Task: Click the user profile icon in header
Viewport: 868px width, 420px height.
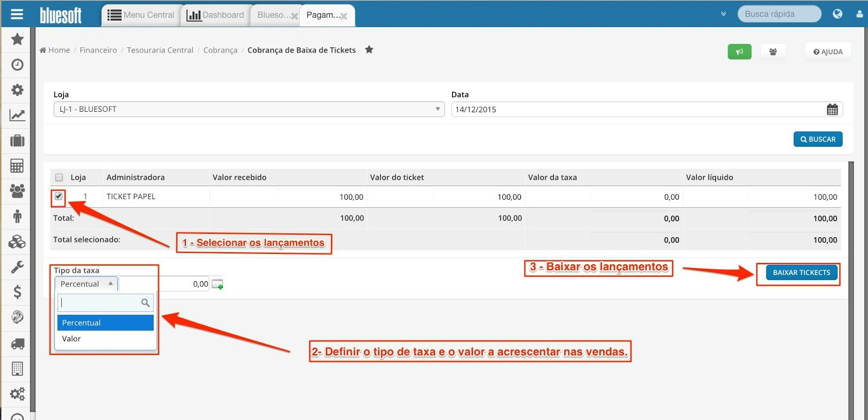Action: coord(860,14)
